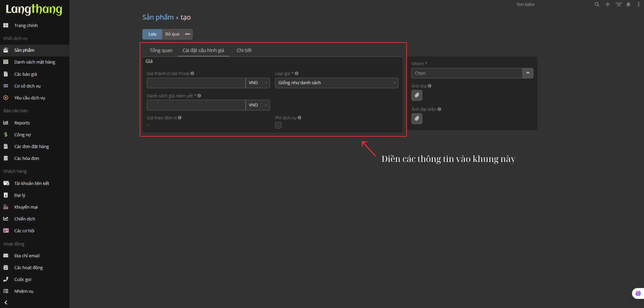Toggle the Phí dịch vụ checkbox
The height and width of the screenshot is (308, 644).
tap(278, 125)
